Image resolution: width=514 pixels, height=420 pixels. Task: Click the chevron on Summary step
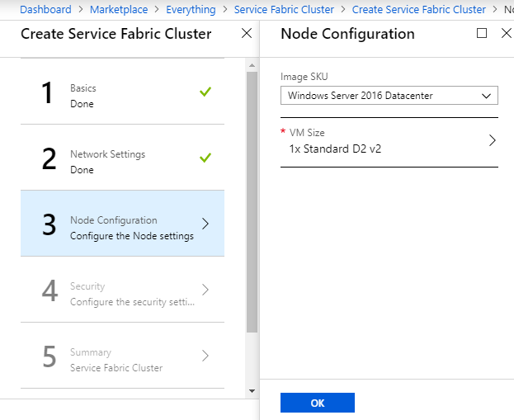(x=205, y=356)
